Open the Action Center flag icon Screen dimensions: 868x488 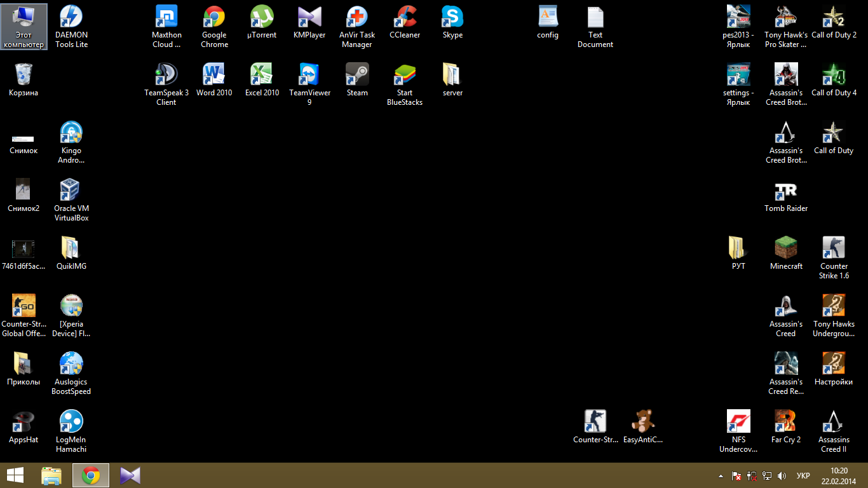[736, 476]
